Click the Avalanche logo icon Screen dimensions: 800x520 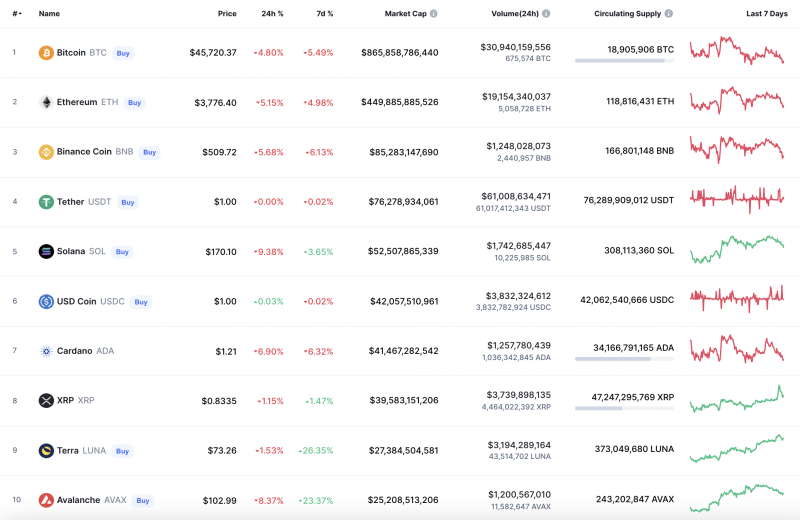45,500
